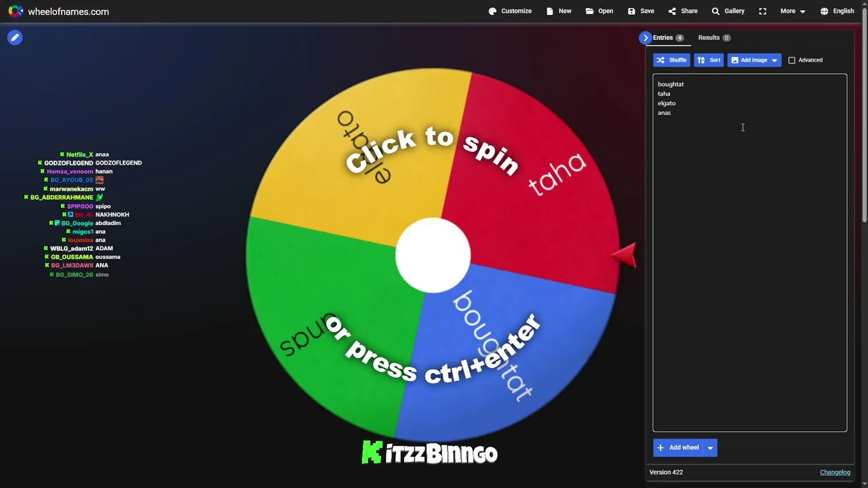The image size is (868, 488).
Task: Enable the Advanced checkbox
Action: 791,60
